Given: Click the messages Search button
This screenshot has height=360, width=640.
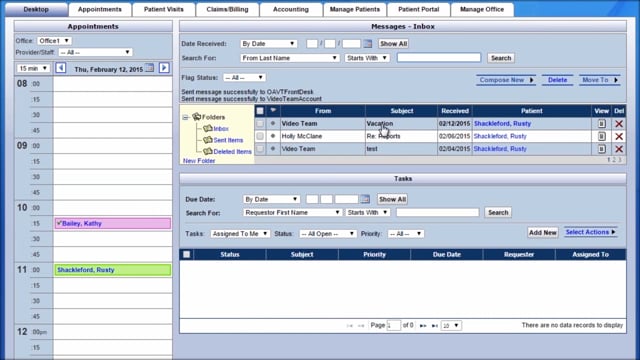Looking at the screenshot, I should (x=501, y=58).
